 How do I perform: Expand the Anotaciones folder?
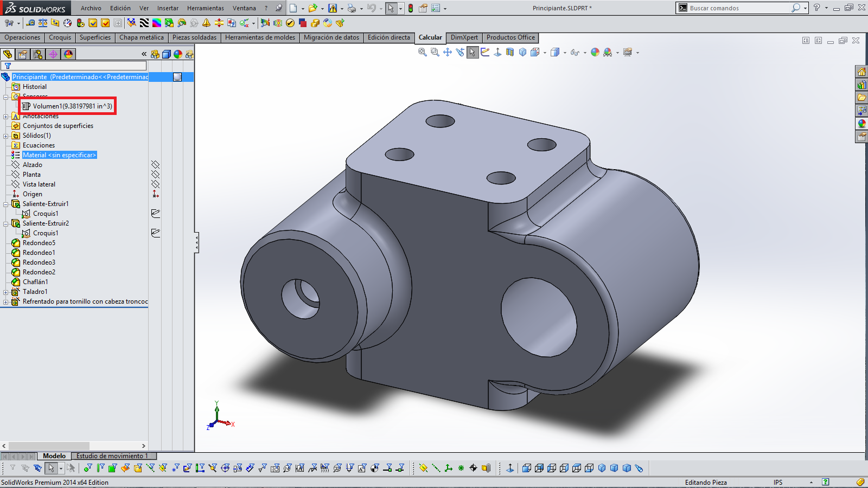[6, 117]
